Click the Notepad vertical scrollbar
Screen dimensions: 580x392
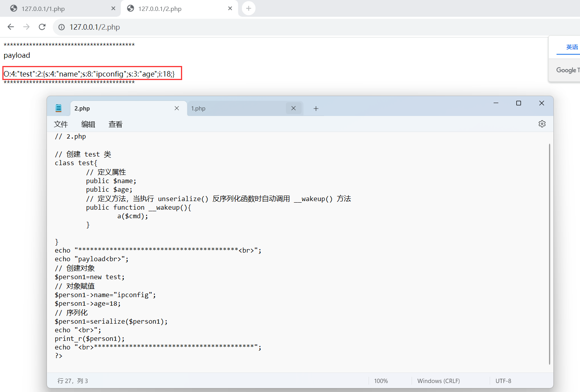click(550, 254)
